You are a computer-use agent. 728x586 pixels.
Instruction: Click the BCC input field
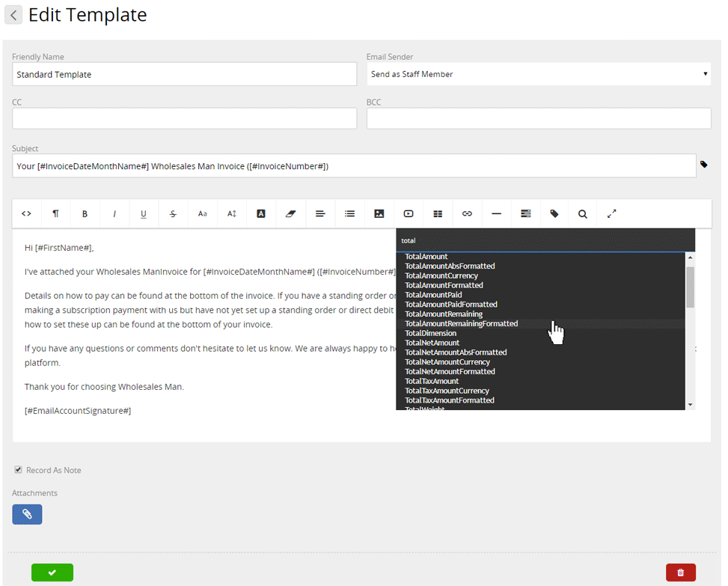tap(539, 118)
